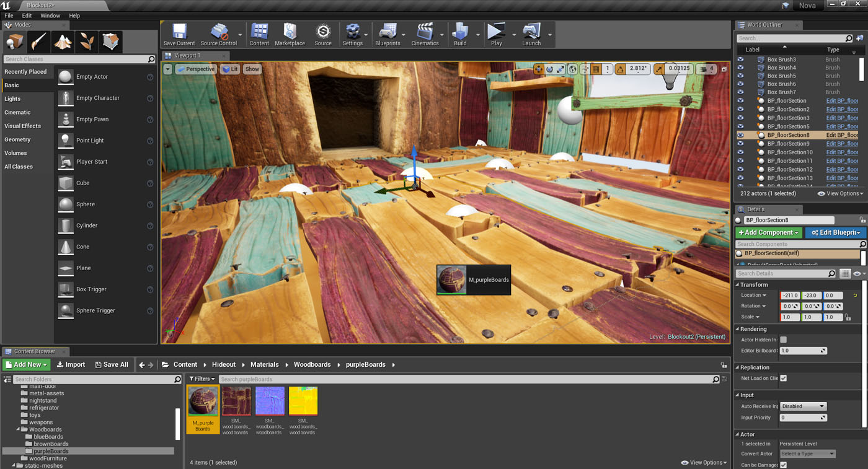Screen dimensions: 868x469
Task: Click the Input Priority value slider
Action: (x=803, y=418)
